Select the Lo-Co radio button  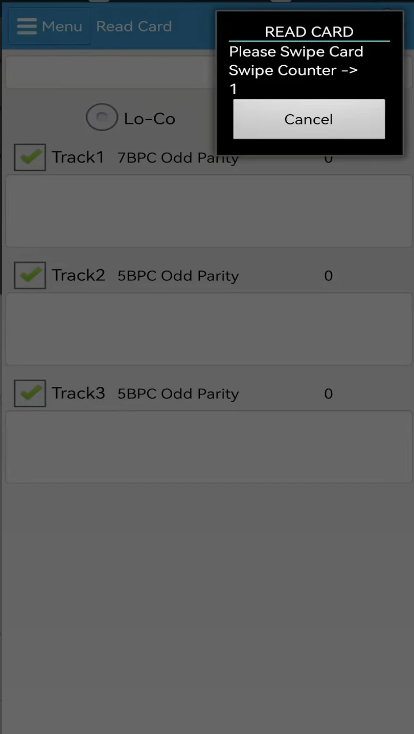point(102,117)
